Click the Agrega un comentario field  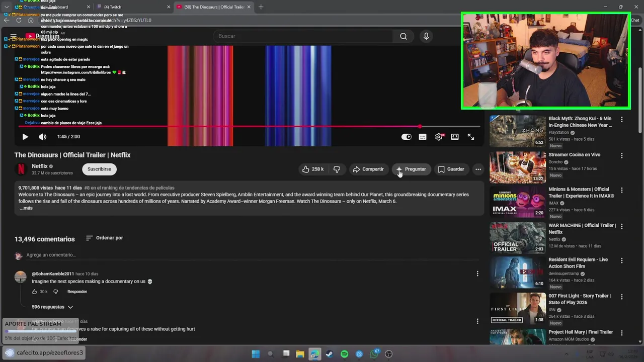click(x=252, y=255)
